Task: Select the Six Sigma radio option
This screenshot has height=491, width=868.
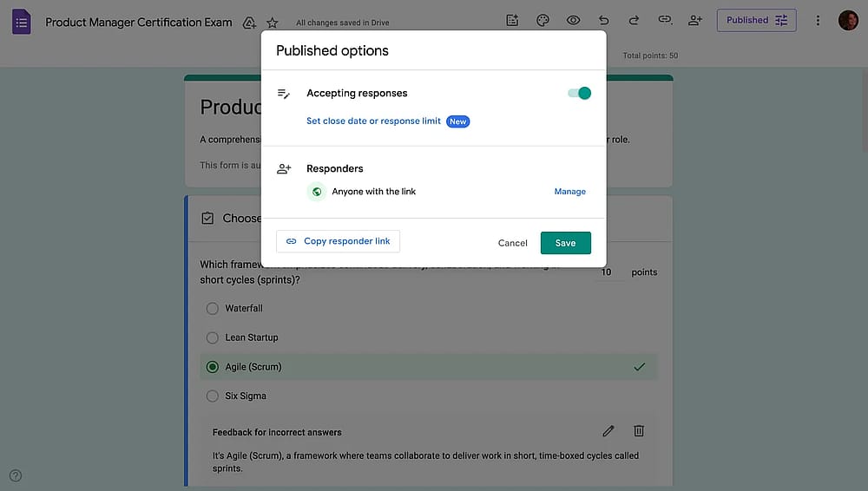Action: 212,396
